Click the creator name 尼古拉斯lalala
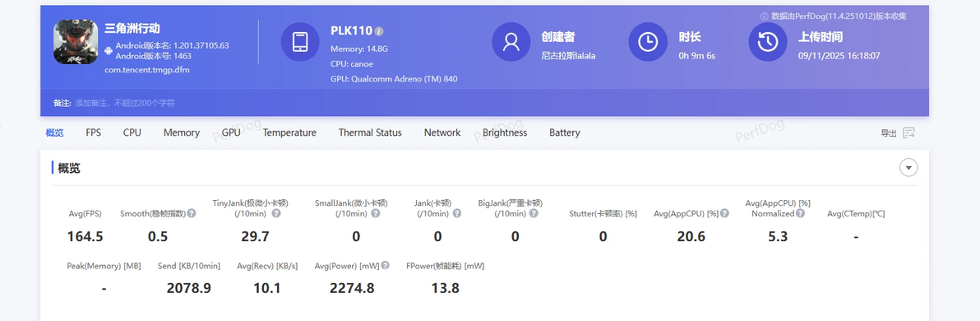This screenshot has height=321, width=980. (568, 56)
